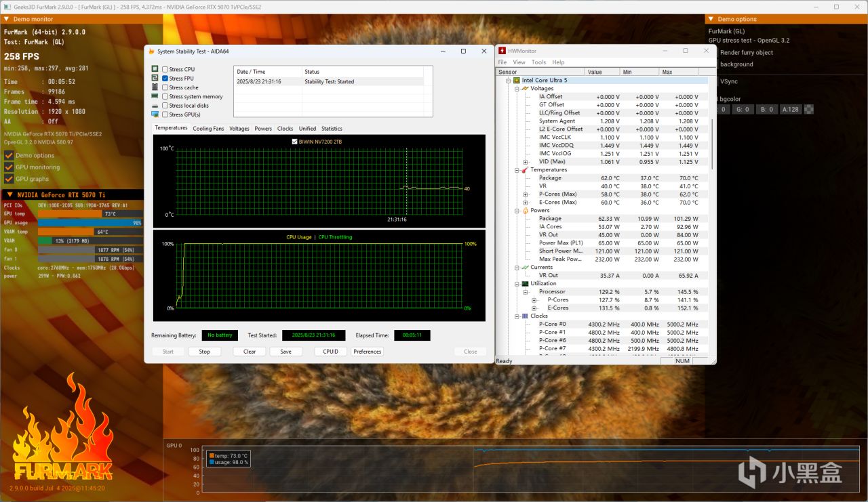Open the Tools menu in HWMonitor
Screen dimensions: 868x502
(538, 62)
